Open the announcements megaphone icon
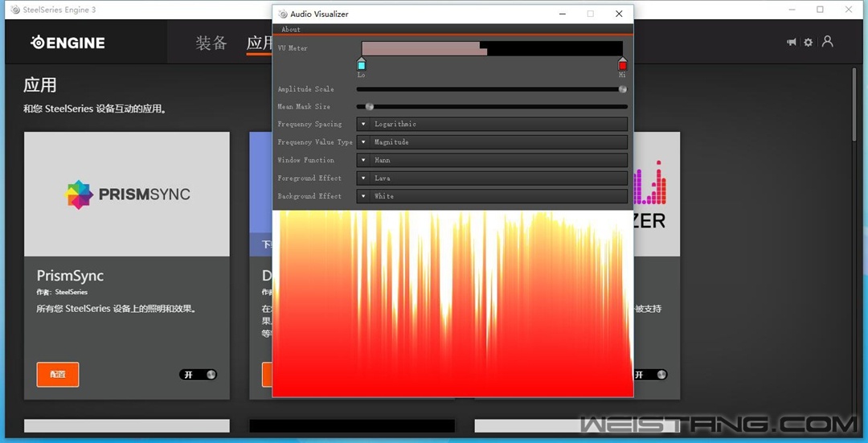This screenshot has height=443, width=868. [x=792, y=42]
